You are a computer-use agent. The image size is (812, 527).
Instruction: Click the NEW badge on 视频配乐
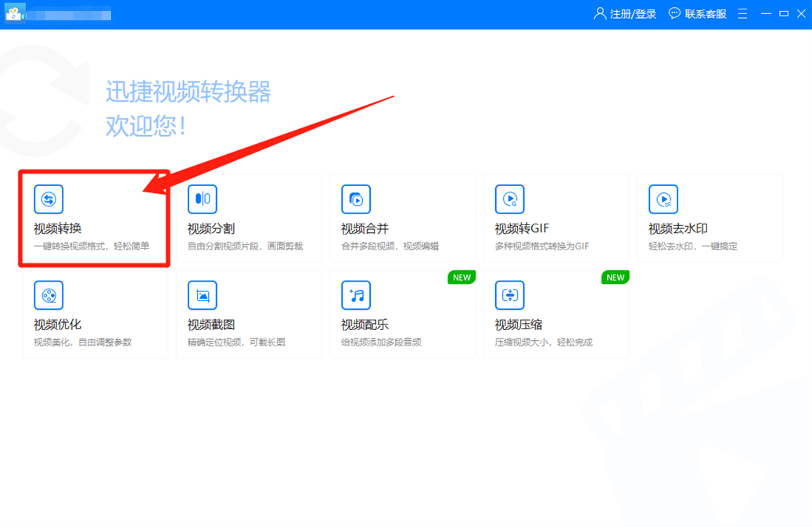coord(462,278)
